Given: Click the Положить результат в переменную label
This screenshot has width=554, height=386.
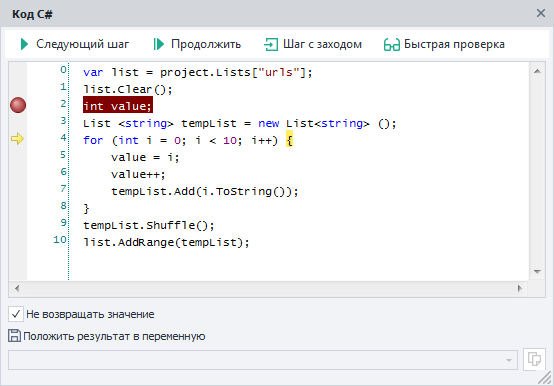Looking at the screenshot, I should pos(114,336).
